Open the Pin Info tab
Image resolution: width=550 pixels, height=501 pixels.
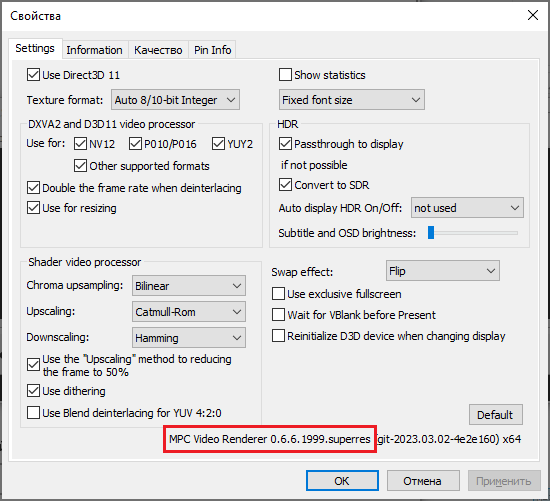coord(213,50)
